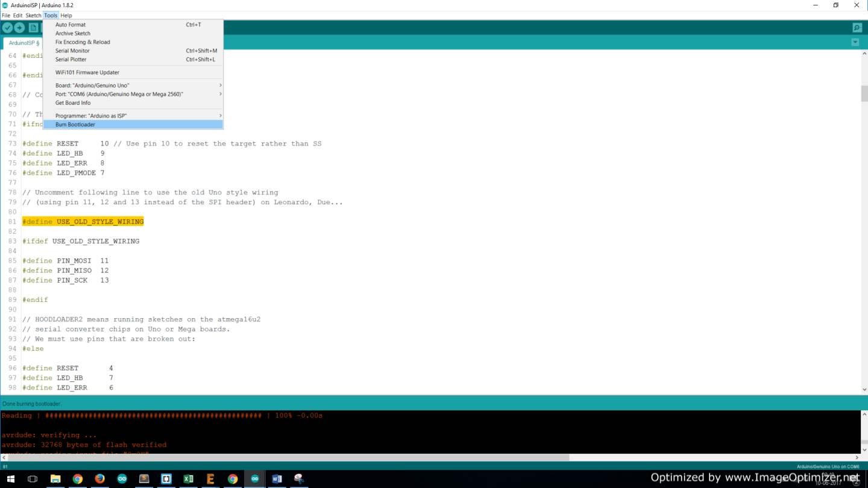
Task: Expand Programmer "Arduino as ISP" submenu
Action: coord(133,115)
